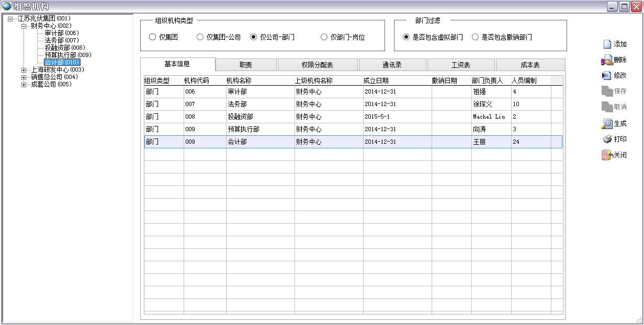Click the 删除 (Delete) icon
The image size is (644, 325).
[x=607, y=60]
